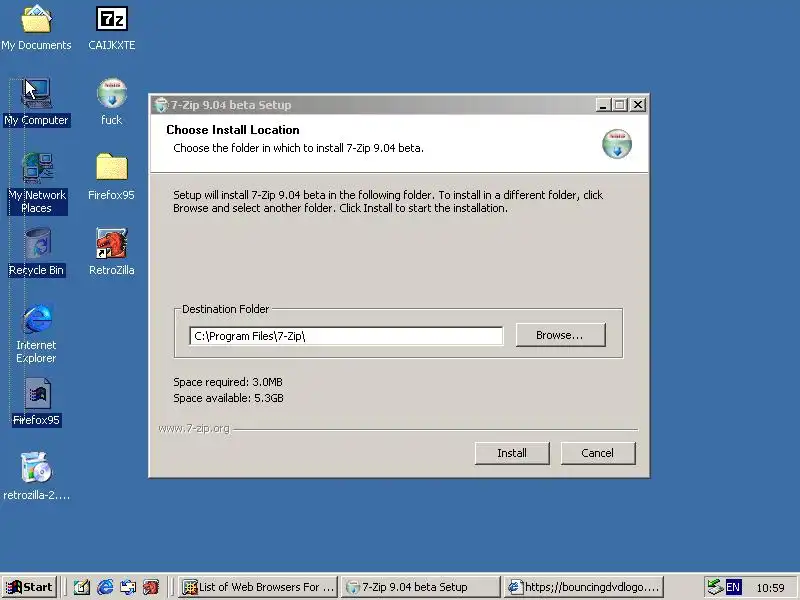Click 7-Zip 9.04 beta Setup taskbar item
Screen dimensions: 800x600
[420, 587]
